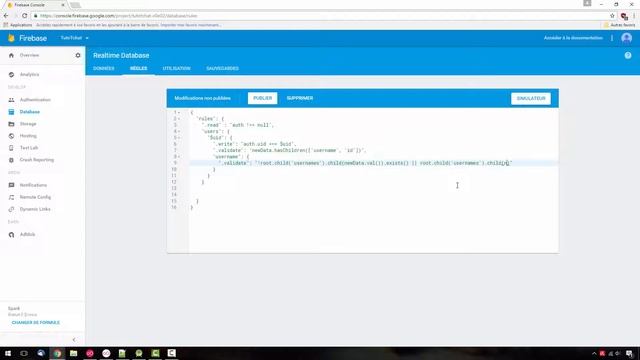The width and height of the screenshot is (640, 360).
Task: Collapse code fold arrow on line 5
Action: click(179, 138)
